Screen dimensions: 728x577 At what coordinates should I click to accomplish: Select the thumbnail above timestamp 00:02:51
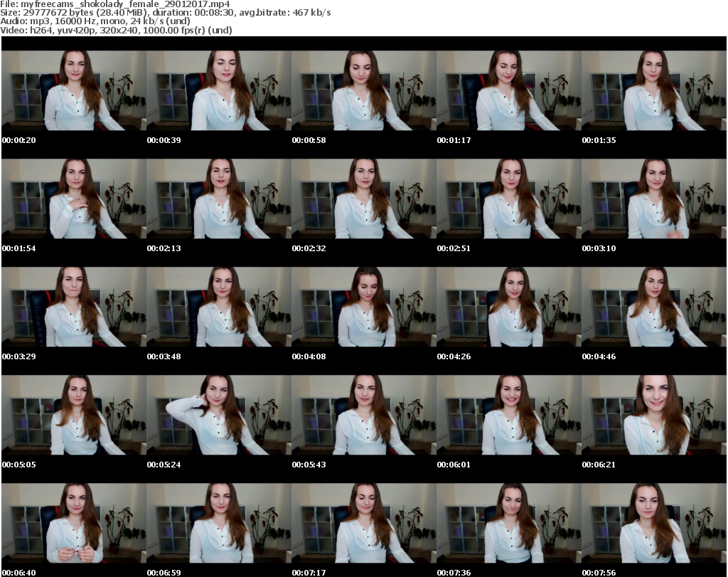pos(509,198)
